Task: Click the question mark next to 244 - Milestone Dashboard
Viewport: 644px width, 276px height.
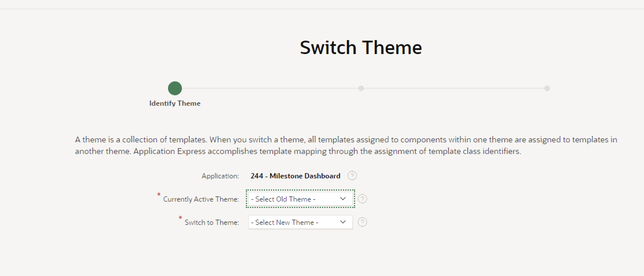Action: 352,175
